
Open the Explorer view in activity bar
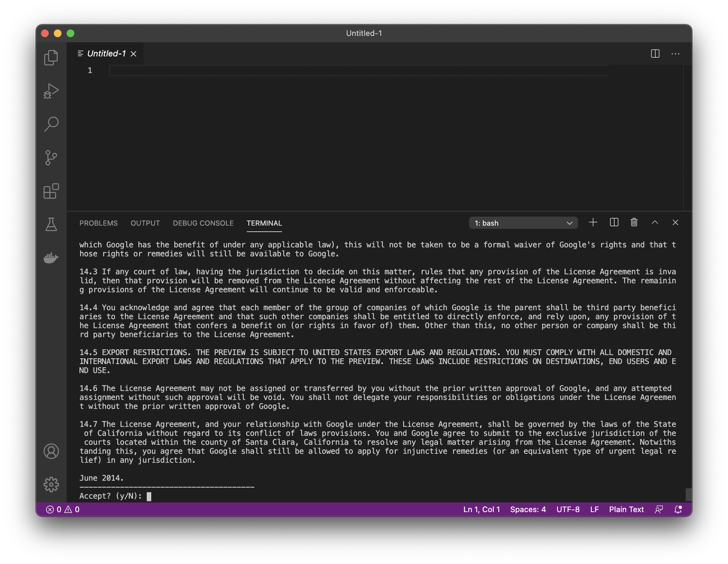tap(51, 57)
